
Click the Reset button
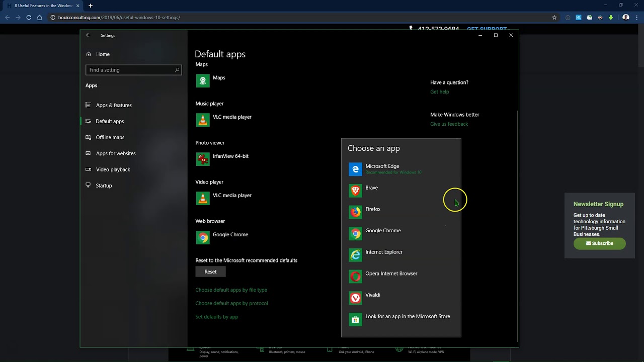pos(210,271)
